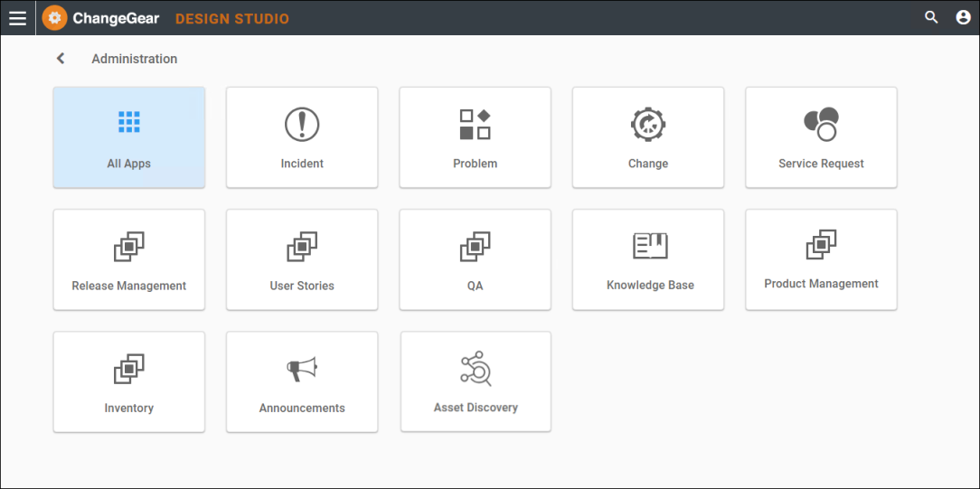980x489 pixels.
Task: Open the Knowledge Base book icon
Action: 649,246
